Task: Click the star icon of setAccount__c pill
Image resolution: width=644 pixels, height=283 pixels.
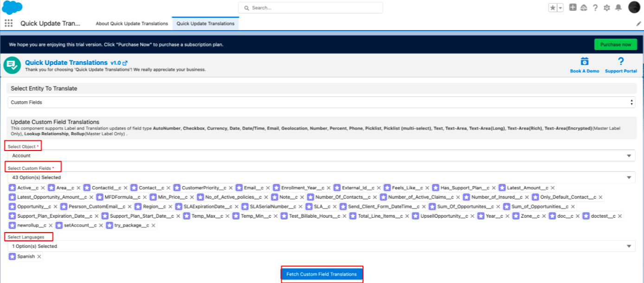Action: pyautogui.click(x=59, y=226)
